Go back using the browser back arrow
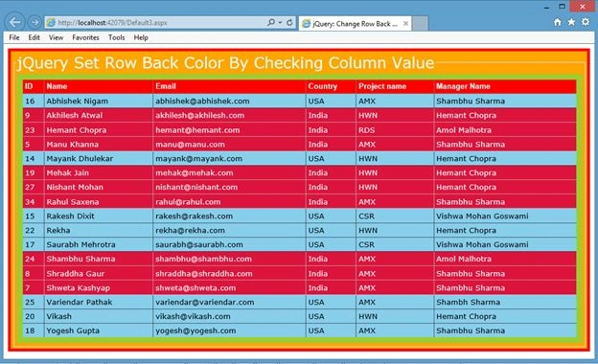The width and height of the screenshot is (598, 364). tap(14, 22)
